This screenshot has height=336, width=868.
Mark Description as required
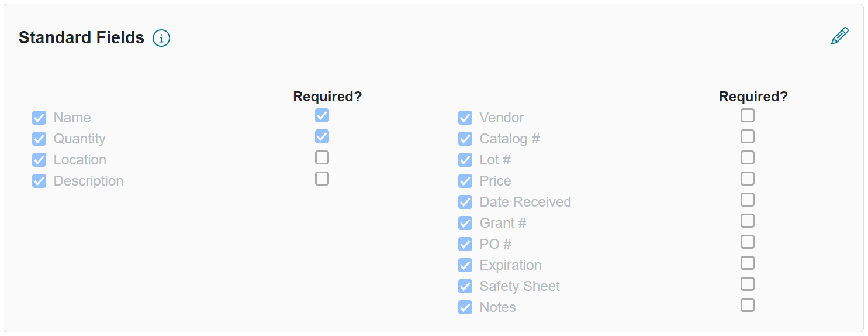click(x=322, y=179)
